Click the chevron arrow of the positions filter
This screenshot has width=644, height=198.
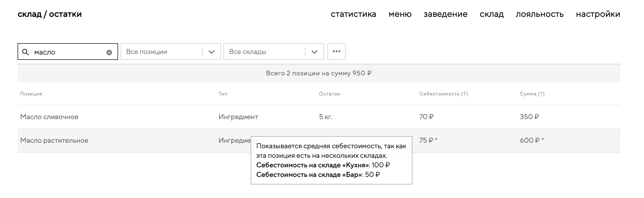(x=211, y=52)
